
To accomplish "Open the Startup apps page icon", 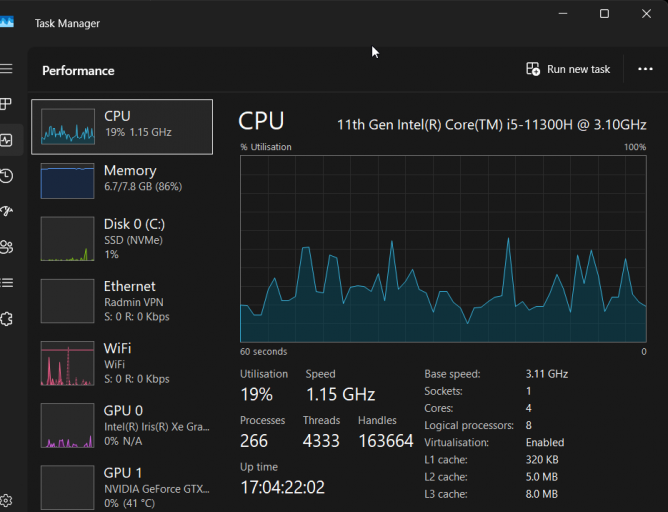I will [x=6, y=211].
